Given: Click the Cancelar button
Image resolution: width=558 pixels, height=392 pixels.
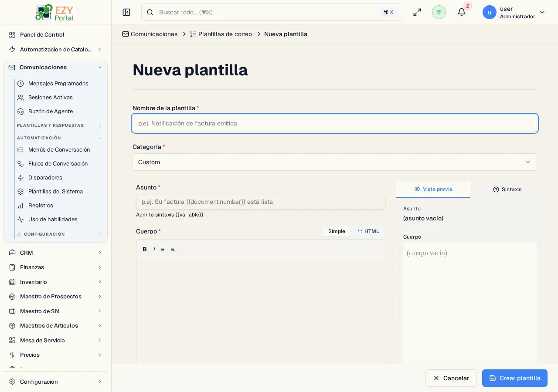Looking at the screenshot, I should click(451, 378).
